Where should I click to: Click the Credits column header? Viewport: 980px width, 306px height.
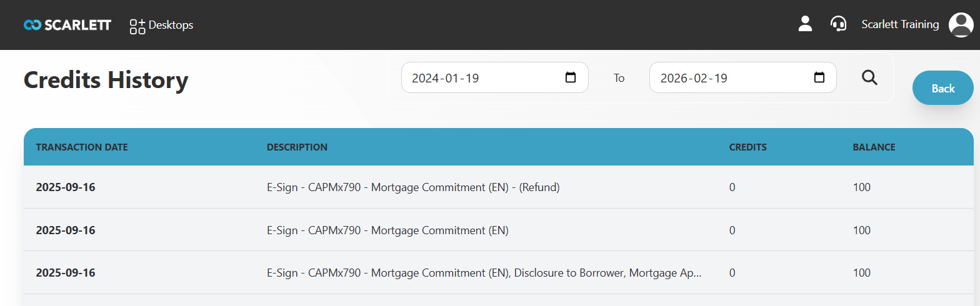pos(747,147)
